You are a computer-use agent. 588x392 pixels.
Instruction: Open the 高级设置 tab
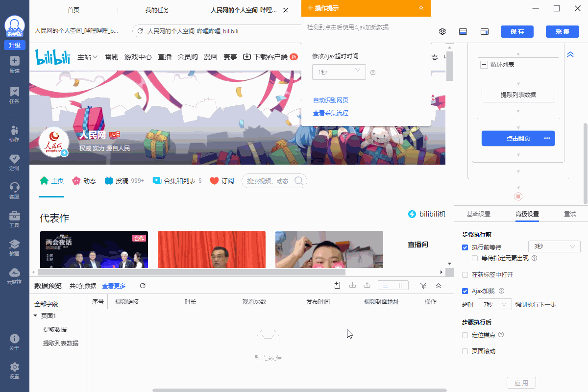click(527, 214)
